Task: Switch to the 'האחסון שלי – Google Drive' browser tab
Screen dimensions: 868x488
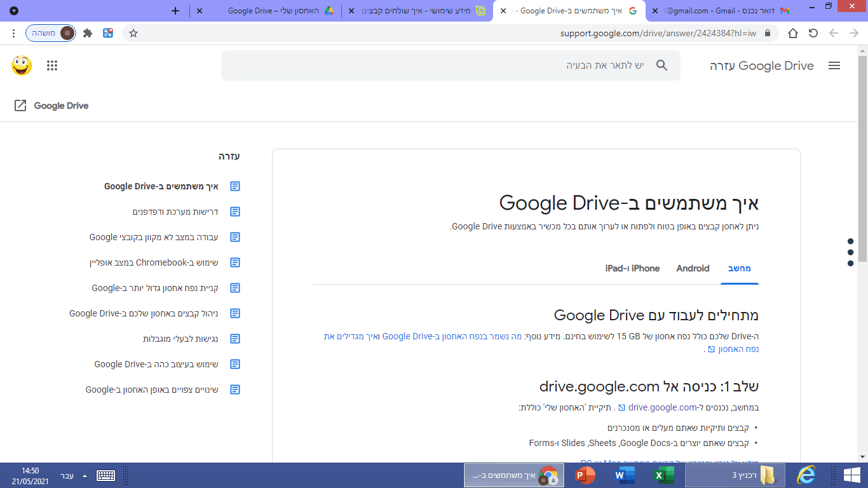Action: click(265, 11)
